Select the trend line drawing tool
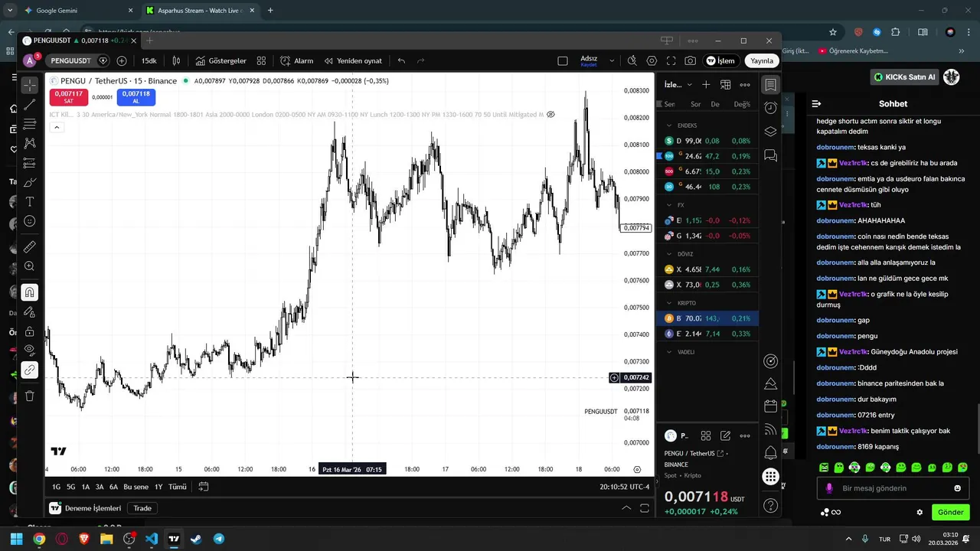Image resolution: width=980 pixels, height=551 pixels. tap(29, 105)
